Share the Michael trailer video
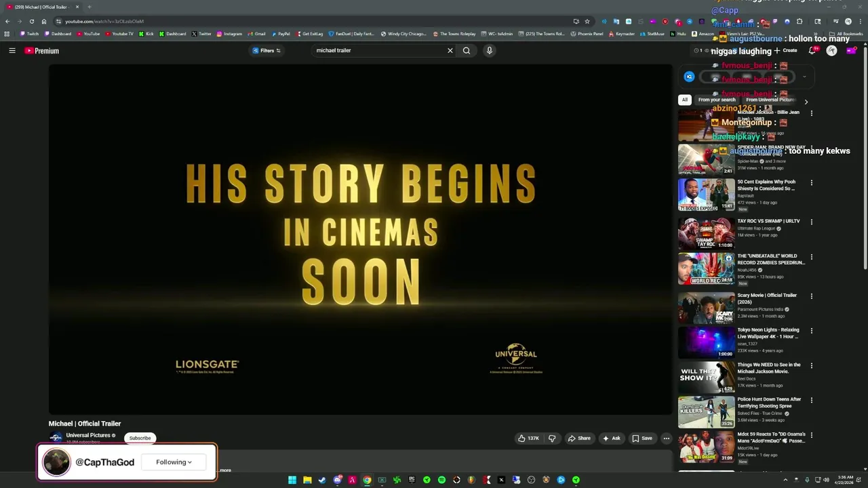This screenshot has width=868, height=488. tap(579, 439)
